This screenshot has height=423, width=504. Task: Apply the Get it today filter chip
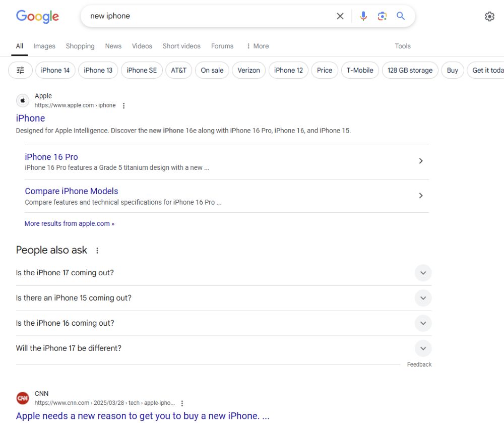[486, 70]
